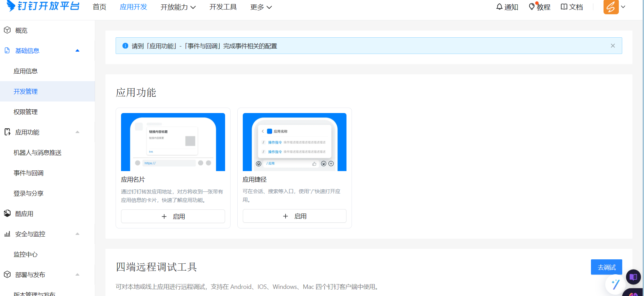Click the 部署与发布 box icon
Viewport: 644px width, 296px height.
click(7, 275)
